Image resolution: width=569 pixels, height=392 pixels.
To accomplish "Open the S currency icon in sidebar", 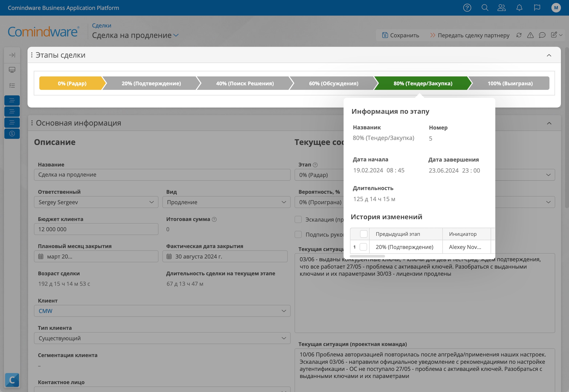I will (12, 134).
